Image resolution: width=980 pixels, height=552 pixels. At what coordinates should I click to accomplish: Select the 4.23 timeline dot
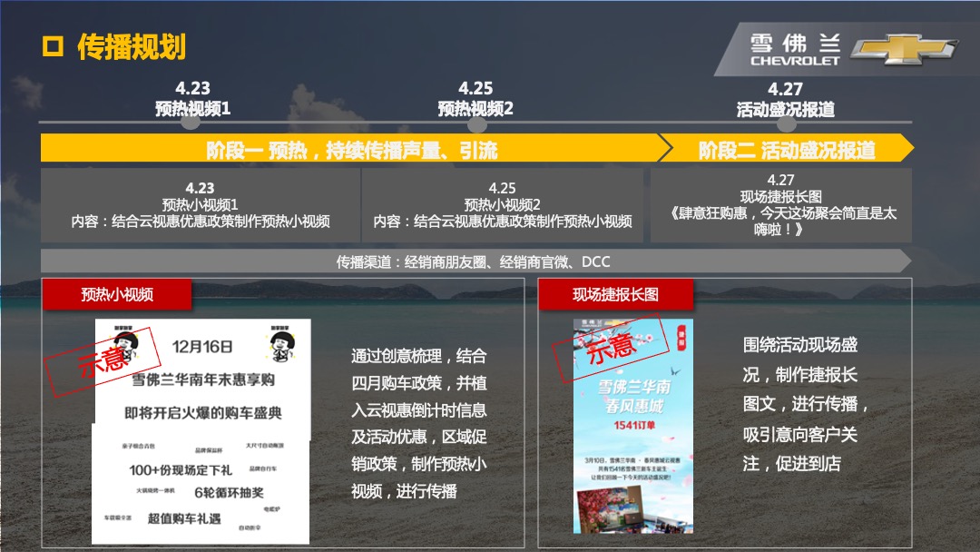coord(191,122)
